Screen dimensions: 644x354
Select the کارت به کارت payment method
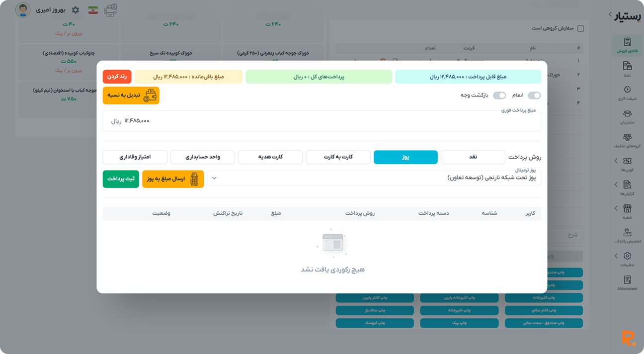click(x=338, y=157)
